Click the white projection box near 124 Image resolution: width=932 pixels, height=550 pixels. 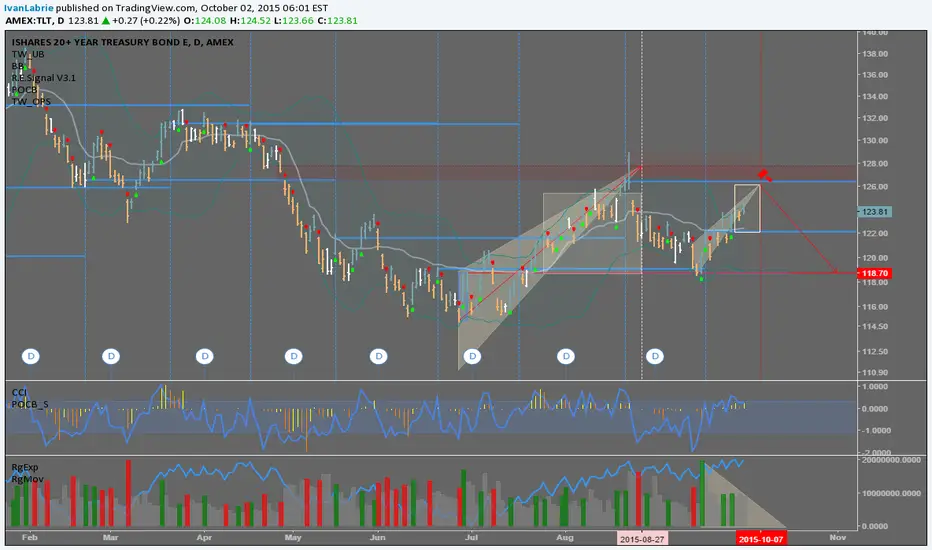[x=747, y=209]
